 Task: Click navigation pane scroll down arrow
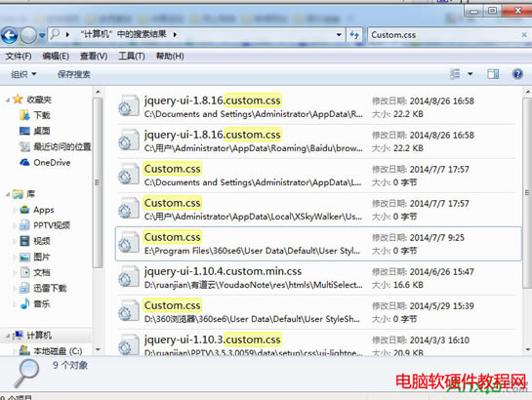98,349
